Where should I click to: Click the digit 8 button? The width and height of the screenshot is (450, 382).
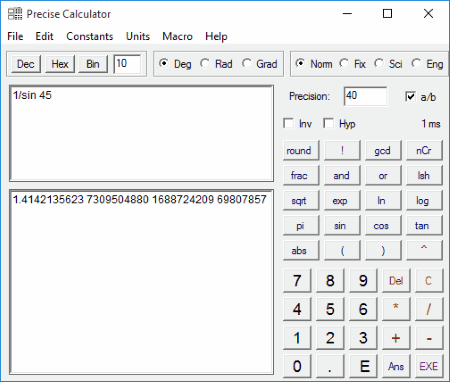330,281
